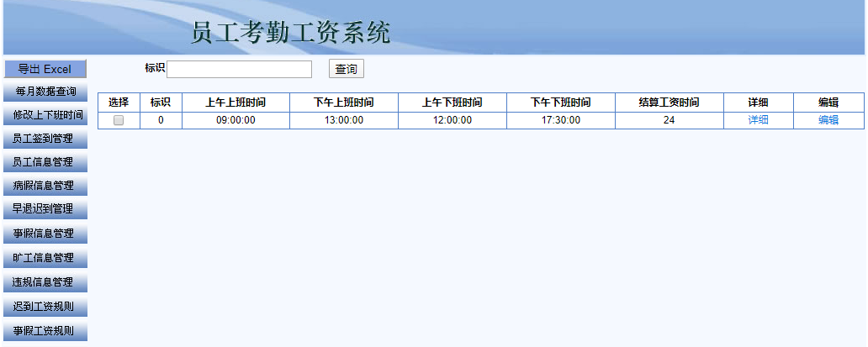Select the 13:00:00 cell
The image size is (868, 347).
(x=344, y=120)
